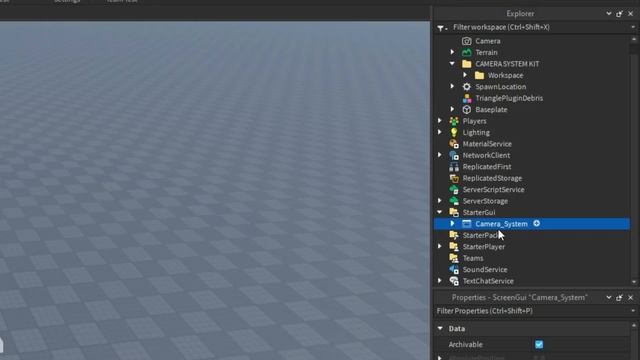This screenshot has height=360, width=640.
Task: Undock the Properties panel
Action: [620, 298]
